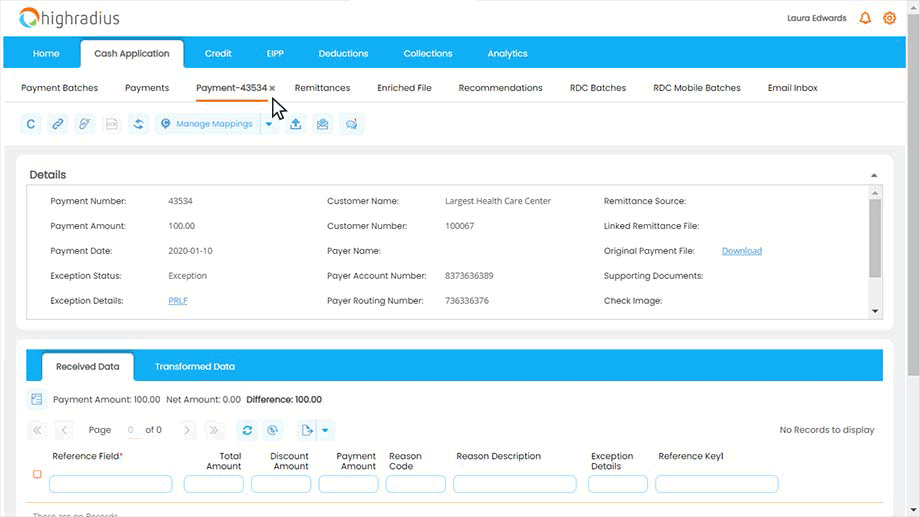Click the Reason Description filter input
The image size is (920, 517).
pos(515,484)
